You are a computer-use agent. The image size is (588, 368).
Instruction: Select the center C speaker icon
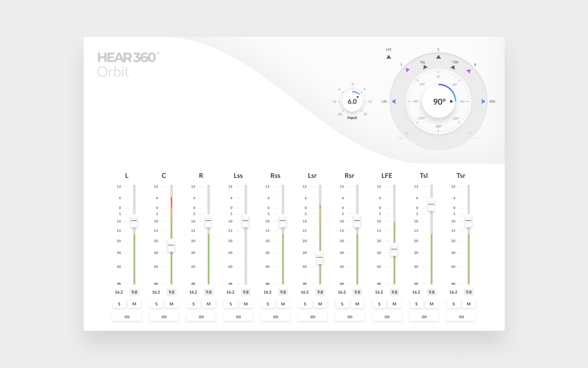(x=438, y=57)
